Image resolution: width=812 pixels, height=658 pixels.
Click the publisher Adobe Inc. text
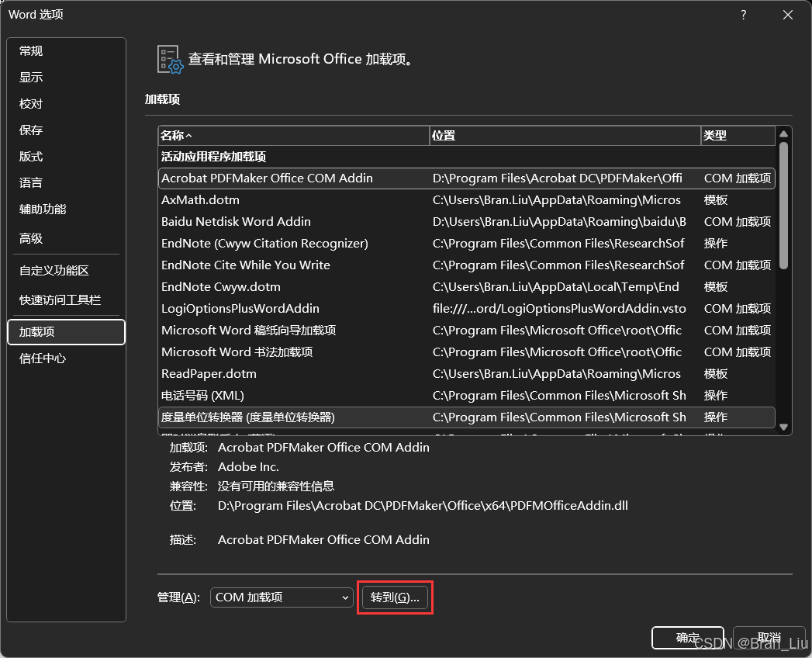[248, 467]
